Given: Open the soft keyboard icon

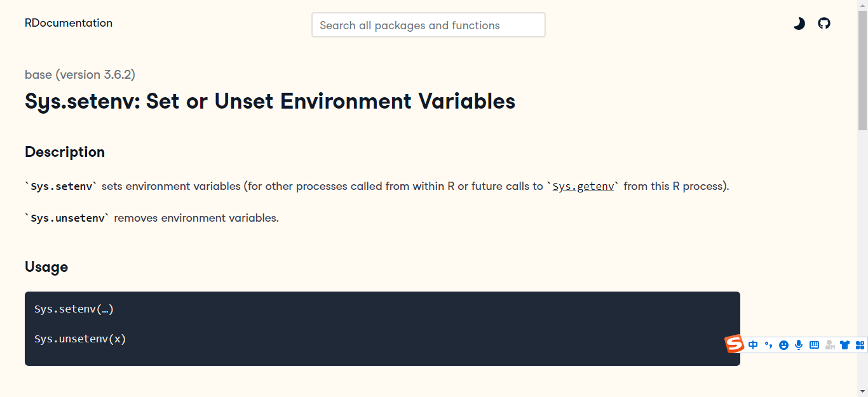Looking at the screenshot, I should (x=814, y=345).
